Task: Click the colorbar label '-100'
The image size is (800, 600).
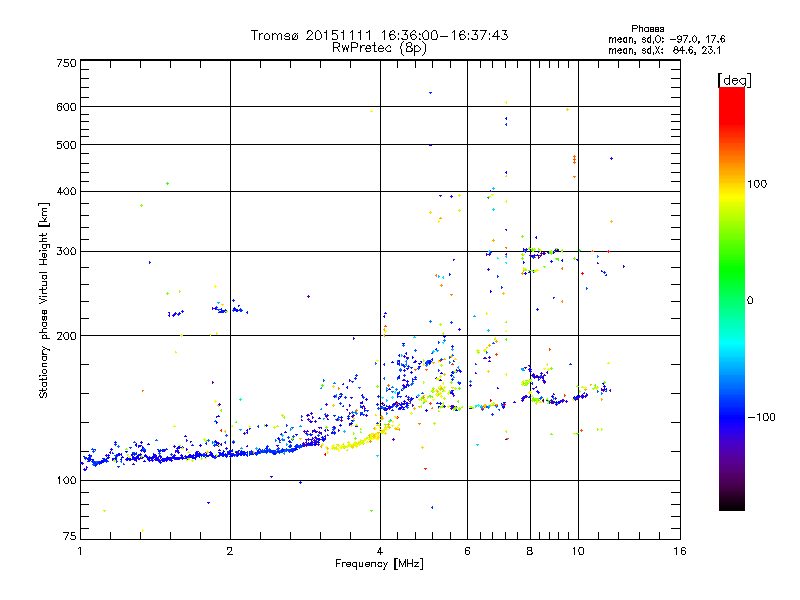Action: (x=762, y=417)
